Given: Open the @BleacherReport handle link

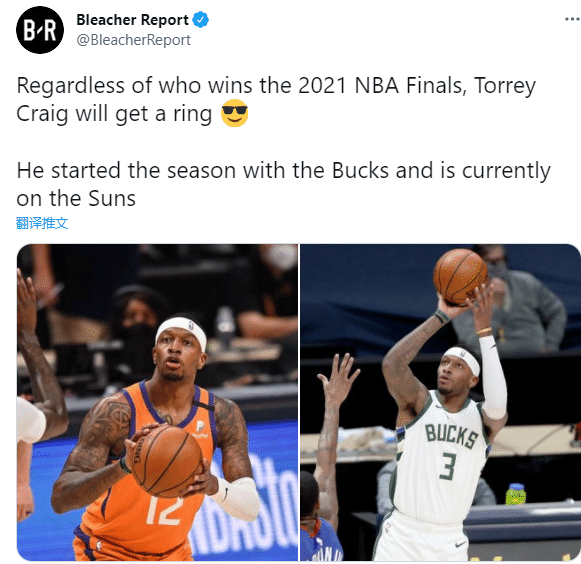Looking at the screenshot, I should tap(133, 40).
